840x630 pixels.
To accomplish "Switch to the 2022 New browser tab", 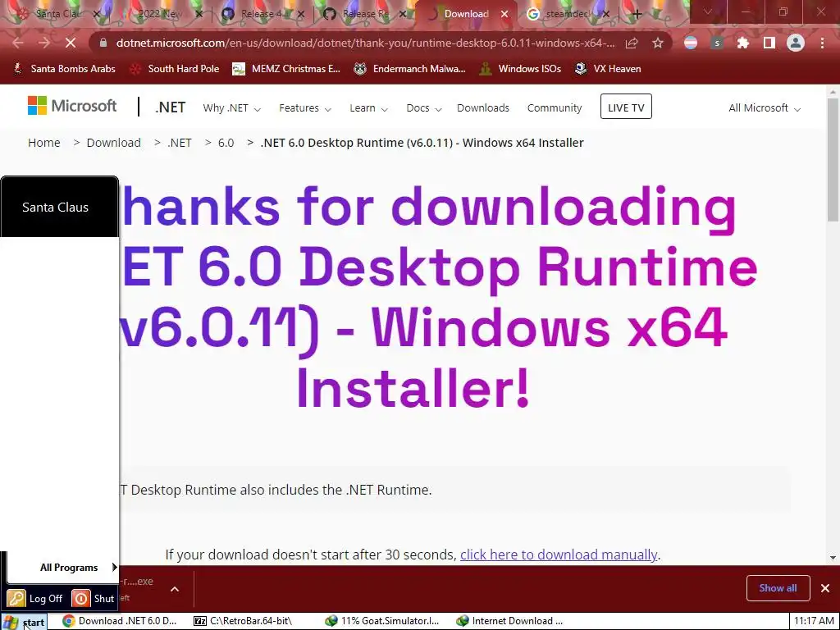I will [x=158, y=15].
